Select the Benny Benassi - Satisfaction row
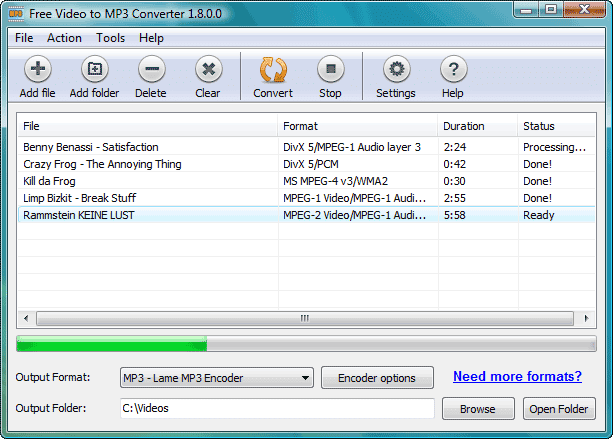 (x=306, y=147)
